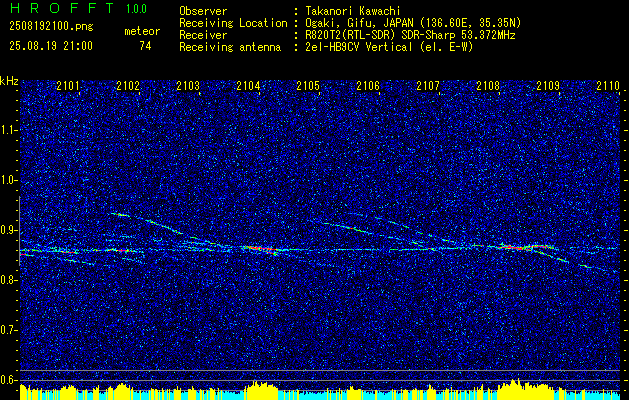The height and width of the screenshot is (400, 629).
Task: Click the 2105 time marker
Action: 308,86
